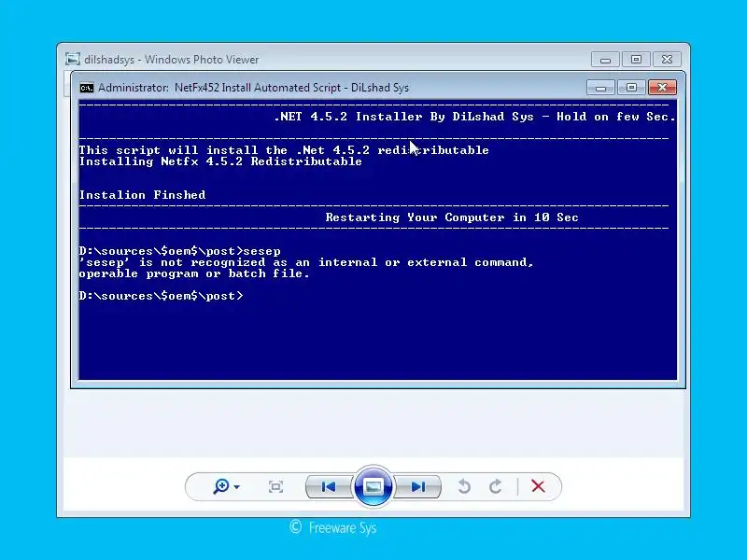Start the slide show

click(x=373, y=486)
